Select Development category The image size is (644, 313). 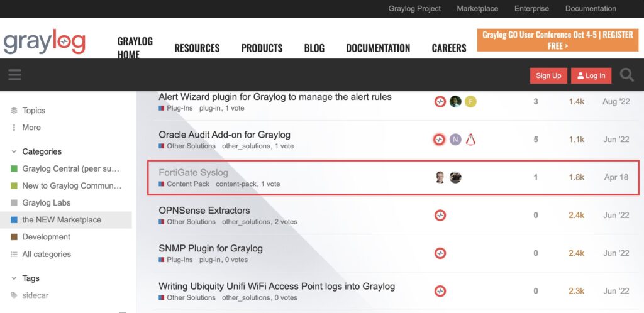tap(46, 237)
